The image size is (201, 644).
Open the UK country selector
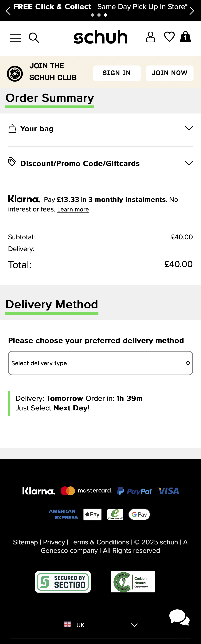click(100, 625)
